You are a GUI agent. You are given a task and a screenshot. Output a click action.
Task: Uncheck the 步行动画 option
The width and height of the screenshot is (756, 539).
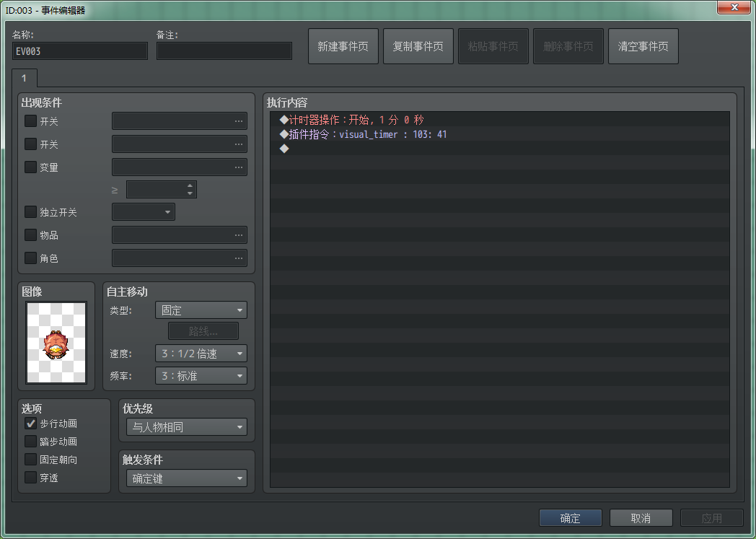[x=30, y=424]
